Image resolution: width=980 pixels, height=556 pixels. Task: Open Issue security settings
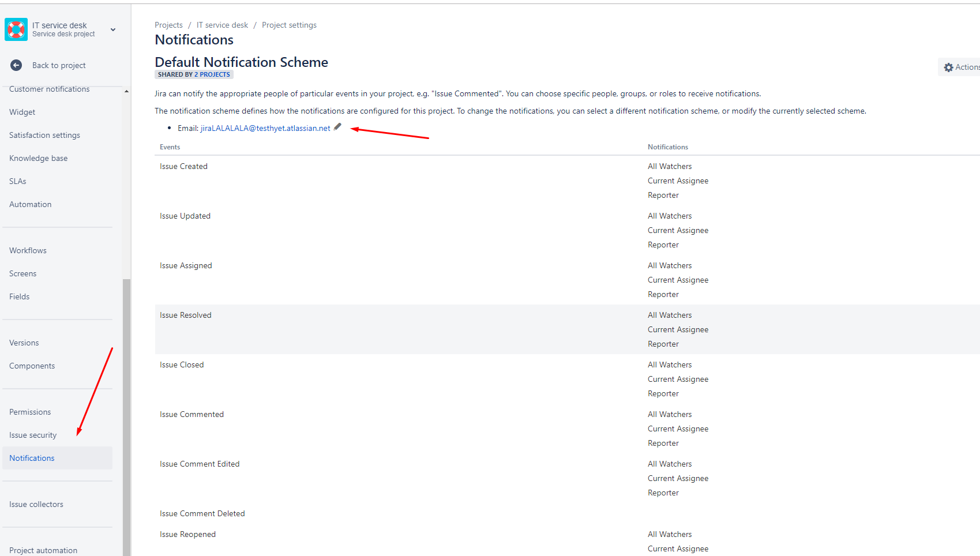point(33,434)
